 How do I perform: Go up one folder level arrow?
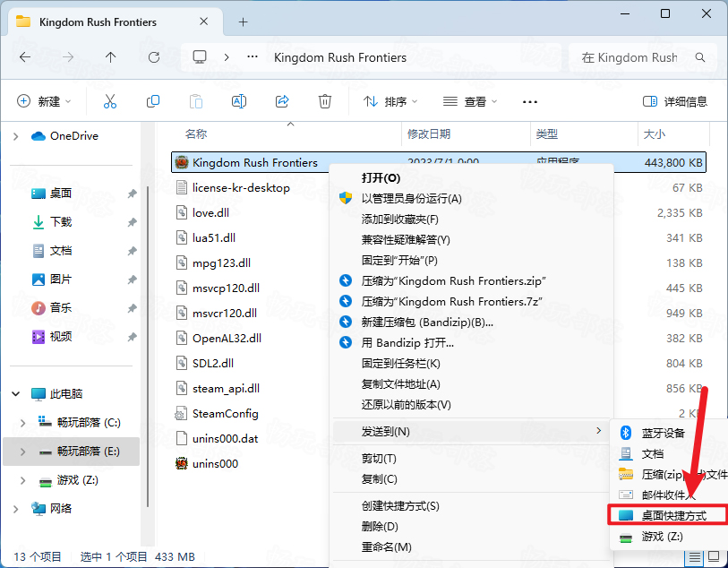(x=110, y=57)
